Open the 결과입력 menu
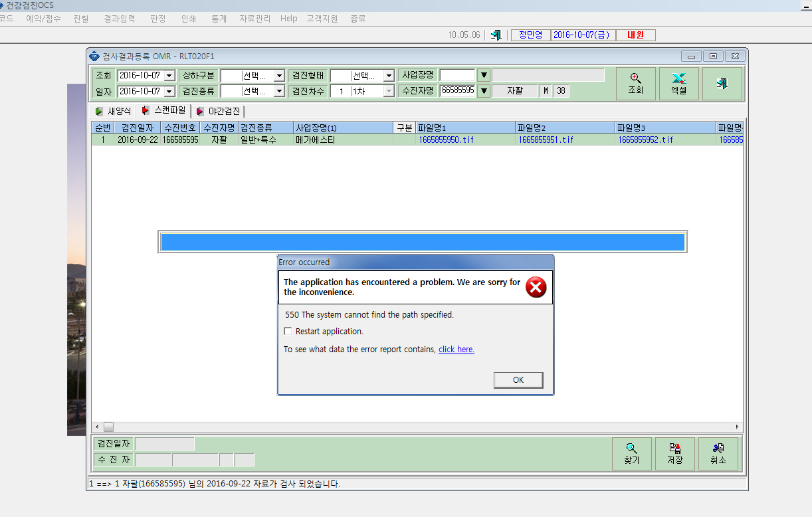The image size is (812, 517). (x=120, y=19)
